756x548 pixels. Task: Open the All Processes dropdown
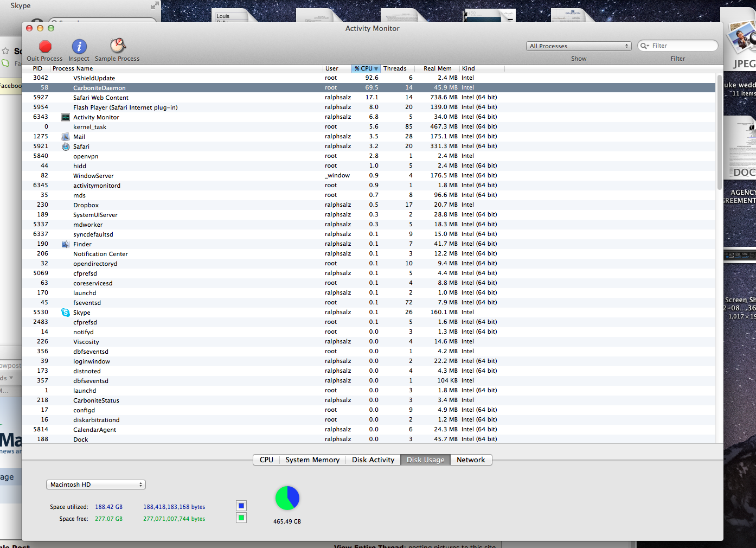tap(579, 46)
